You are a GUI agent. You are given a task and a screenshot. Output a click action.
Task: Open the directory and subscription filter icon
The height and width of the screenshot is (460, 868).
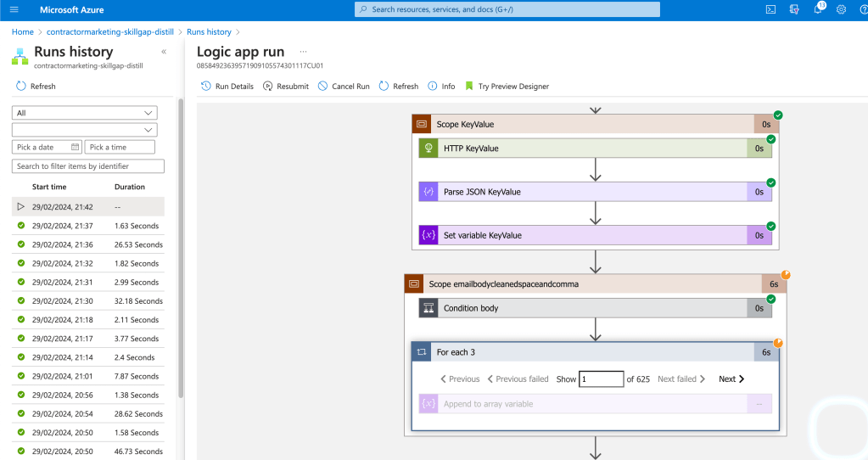(794, 9)
